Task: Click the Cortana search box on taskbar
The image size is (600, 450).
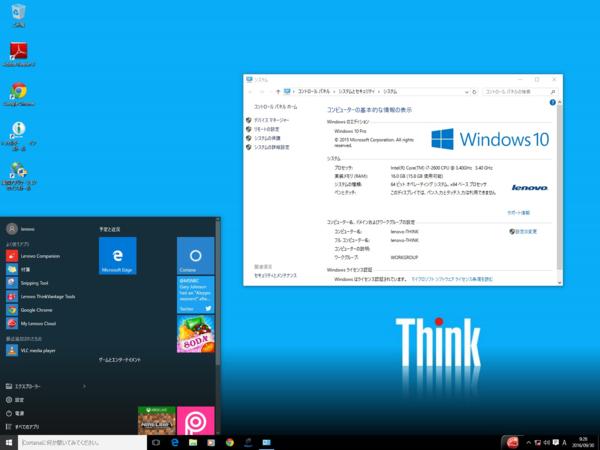Action: click(82, 443)
